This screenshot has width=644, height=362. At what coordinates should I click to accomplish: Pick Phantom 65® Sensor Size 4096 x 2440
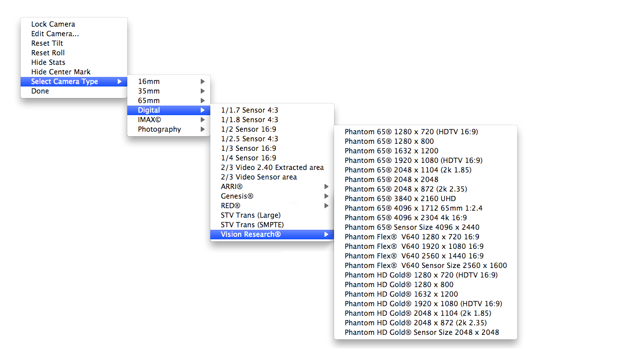tap(426, 227)
